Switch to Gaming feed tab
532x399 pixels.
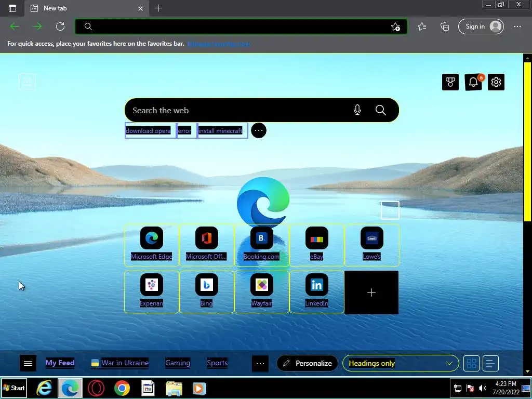pos(178,363)
